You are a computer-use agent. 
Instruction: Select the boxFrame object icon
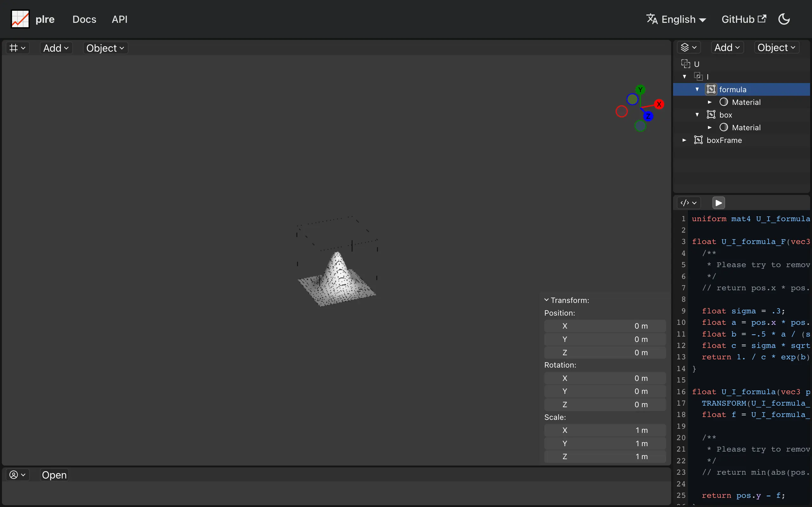(x=698, y=140)
